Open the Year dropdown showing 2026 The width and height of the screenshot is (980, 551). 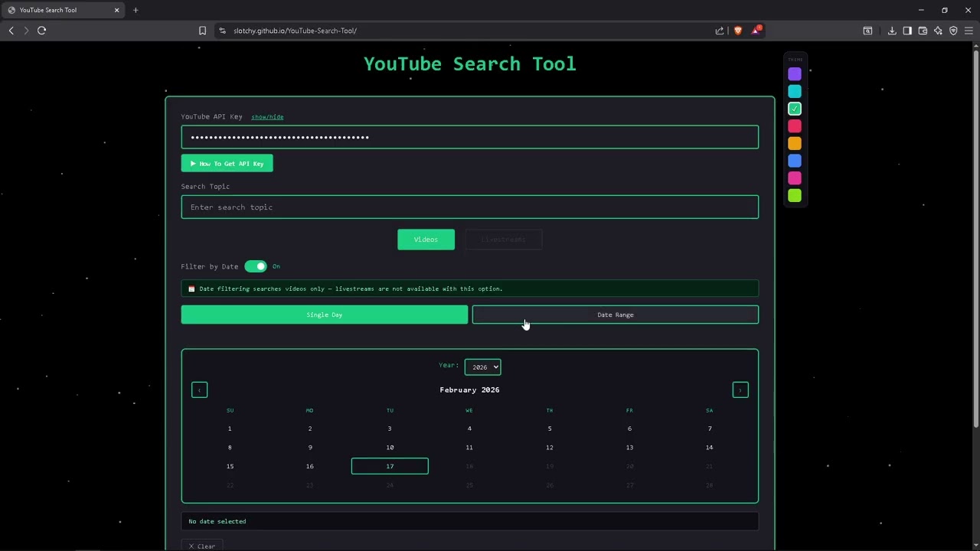[482, 367]
